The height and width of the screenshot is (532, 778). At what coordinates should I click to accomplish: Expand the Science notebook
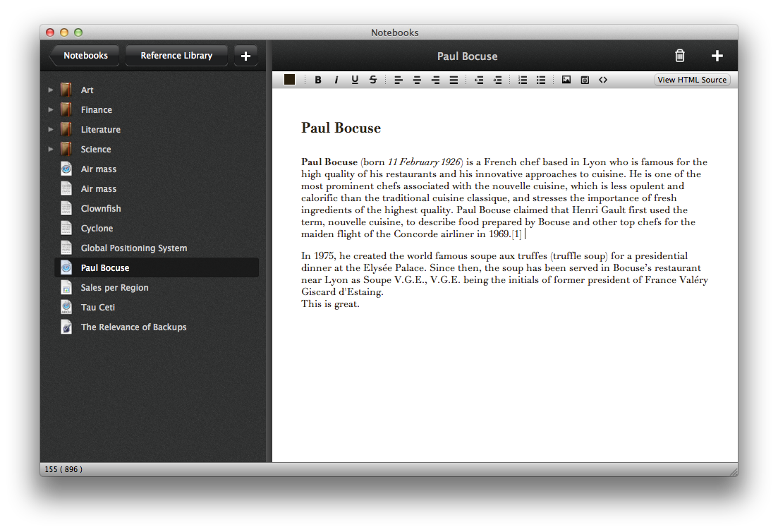50,149
